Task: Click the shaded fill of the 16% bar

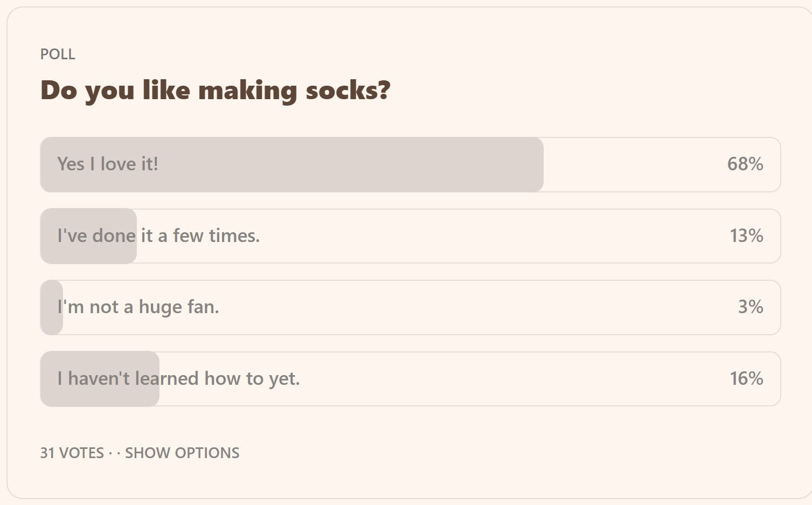Action: pyautogui.click(x=100, y=379)
